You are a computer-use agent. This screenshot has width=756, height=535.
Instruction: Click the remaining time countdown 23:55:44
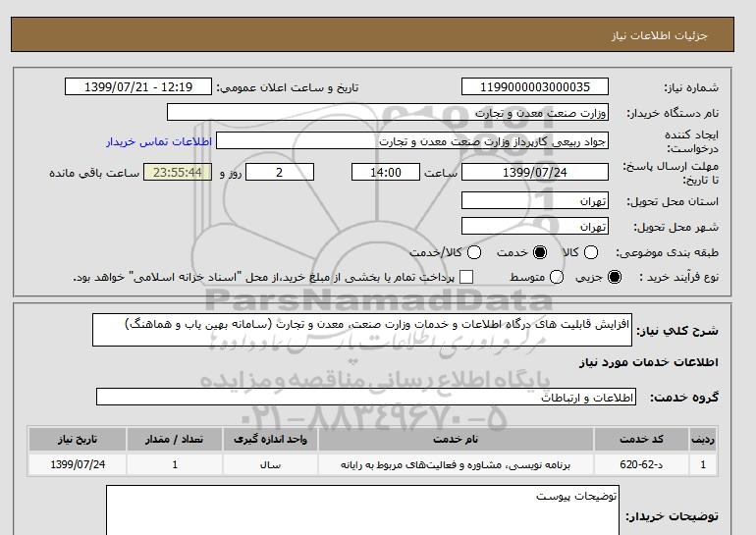point(178,172)
